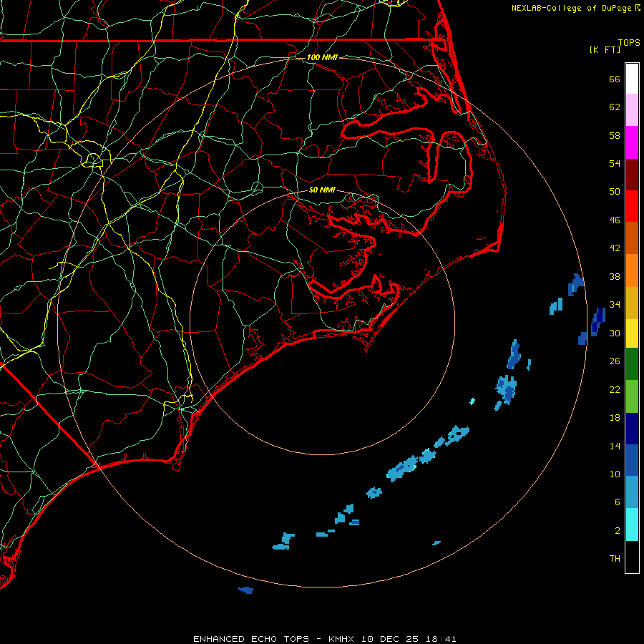Click the legend label 10

pyautogui.click(x=615, y=474)
